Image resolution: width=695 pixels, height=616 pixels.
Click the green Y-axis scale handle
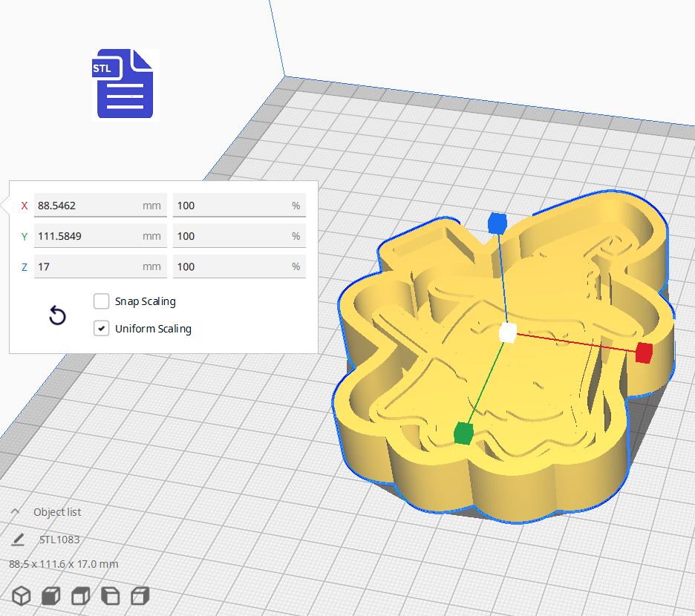click(463, 433)
